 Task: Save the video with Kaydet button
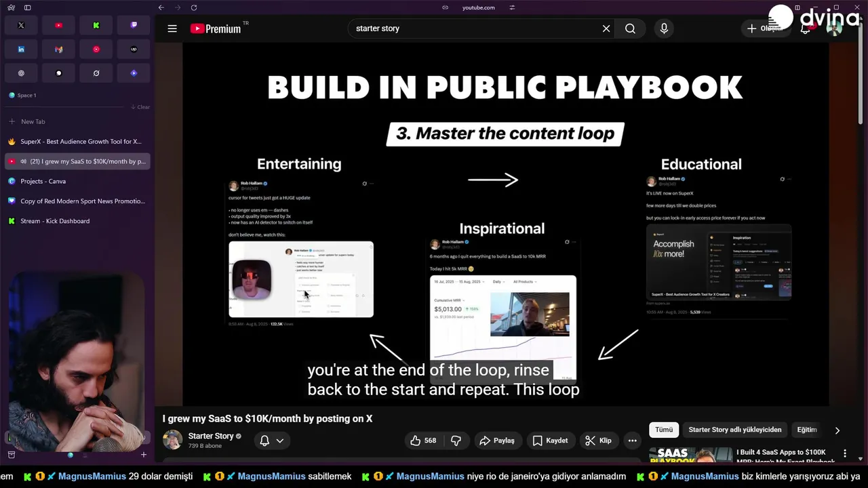pyautogui.click(x=550, y=441)
